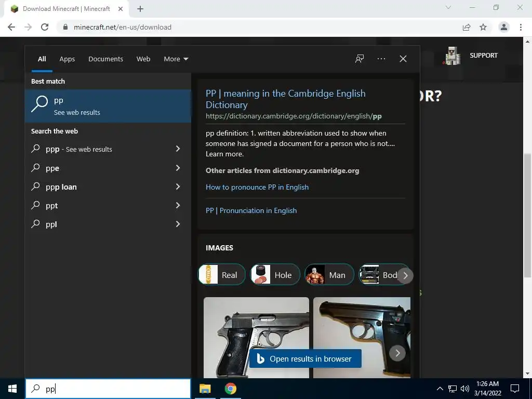The height and width of the screenshot is (399, 532).
Task: Click the magnifier beside pp best match
Action: [x=39, y=104]
